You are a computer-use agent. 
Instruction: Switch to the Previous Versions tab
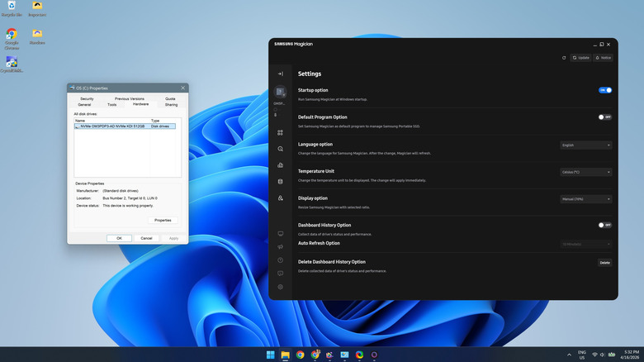130,98
